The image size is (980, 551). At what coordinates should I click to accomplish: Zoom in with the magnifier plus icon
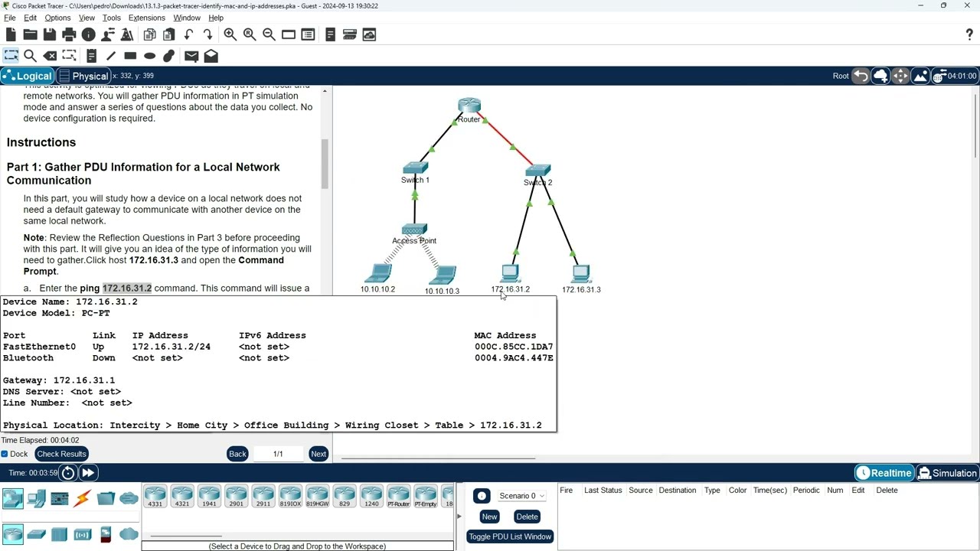230,34
